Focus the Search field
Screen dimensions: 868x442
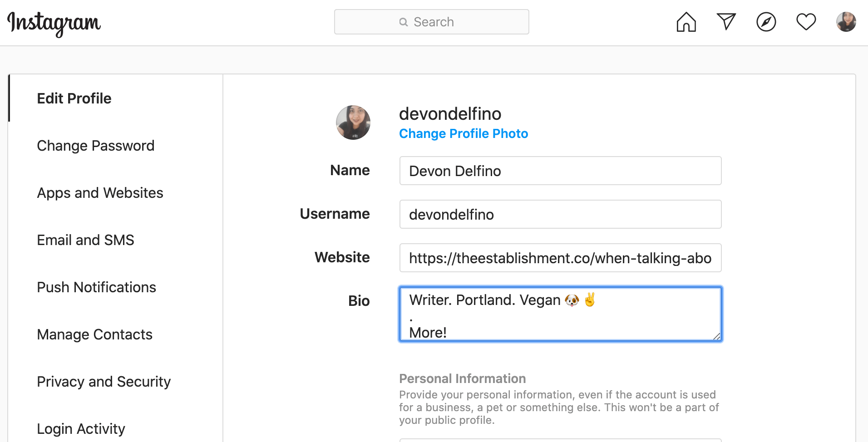[x=432, y=22]
